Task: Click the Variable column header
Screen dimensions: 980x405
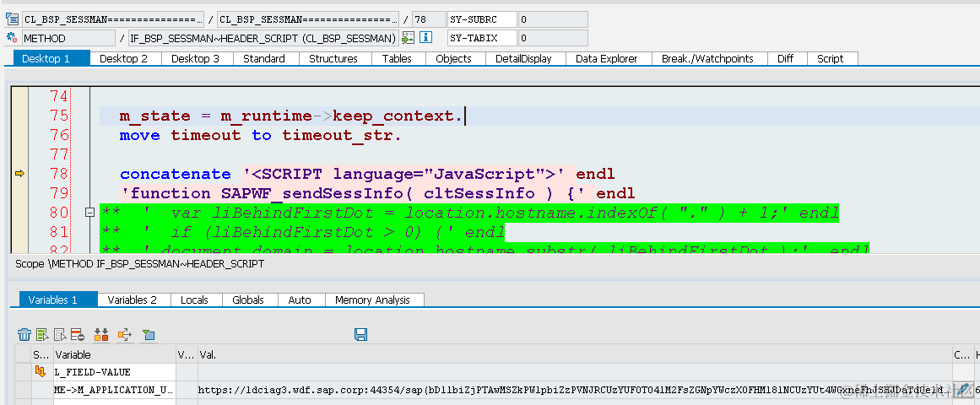Action: [114, 355]
